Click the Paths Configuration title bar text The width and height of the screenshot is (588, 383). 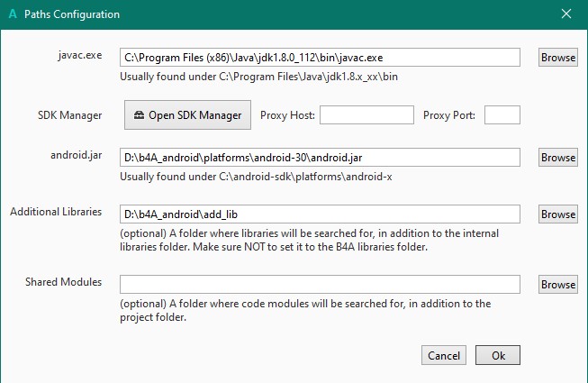(x=72, y=14)
